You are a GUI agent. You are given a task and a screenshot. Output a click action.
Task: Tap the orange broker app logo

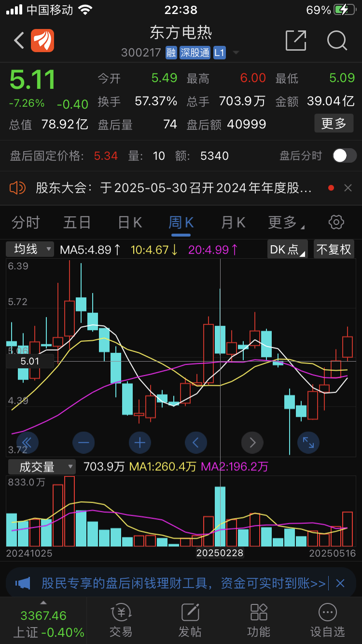pyautogui.click(x=42, y=41)
